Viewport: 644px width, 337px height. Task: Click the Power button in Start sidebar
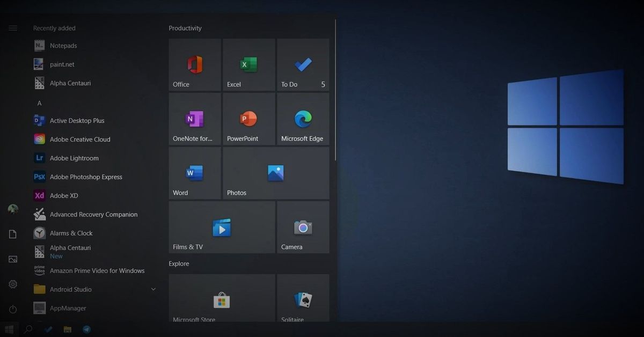click(x=13, y=310)
